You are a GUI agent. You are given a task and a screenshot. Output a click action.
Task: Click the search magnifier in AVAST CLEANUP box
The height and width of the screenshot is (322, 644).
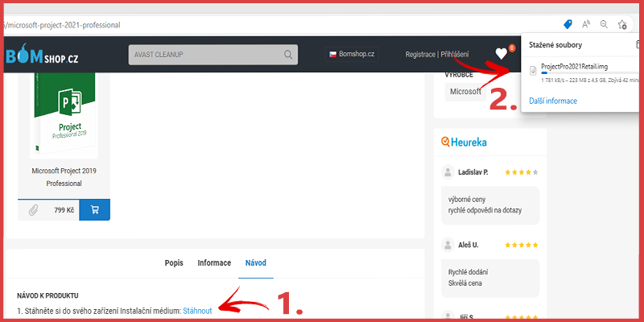[288, 55]
